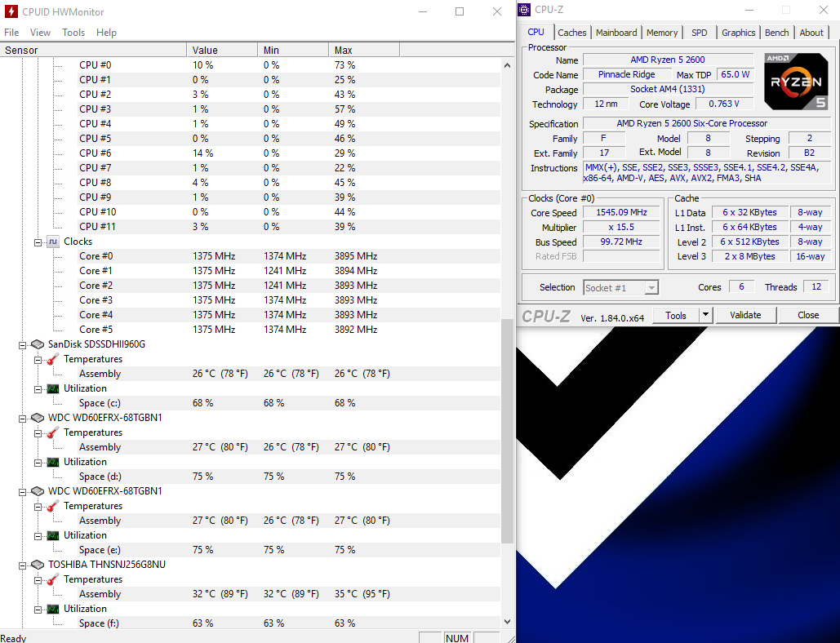The image size is (840, 643).
Task: Click the Close button in CPU-Z
Action: point(808,315)
